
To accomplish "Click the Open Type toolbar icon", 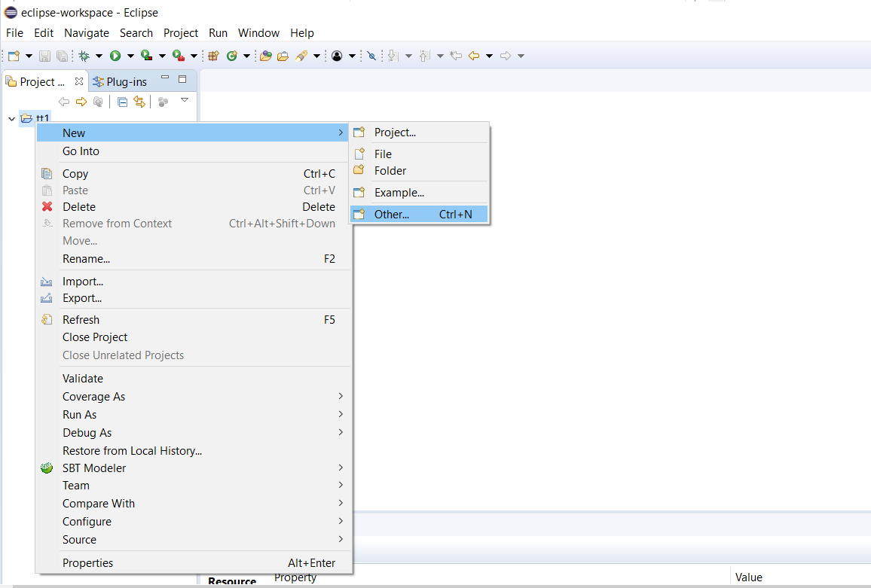I will pyautogui.click(x=266, y=56).
